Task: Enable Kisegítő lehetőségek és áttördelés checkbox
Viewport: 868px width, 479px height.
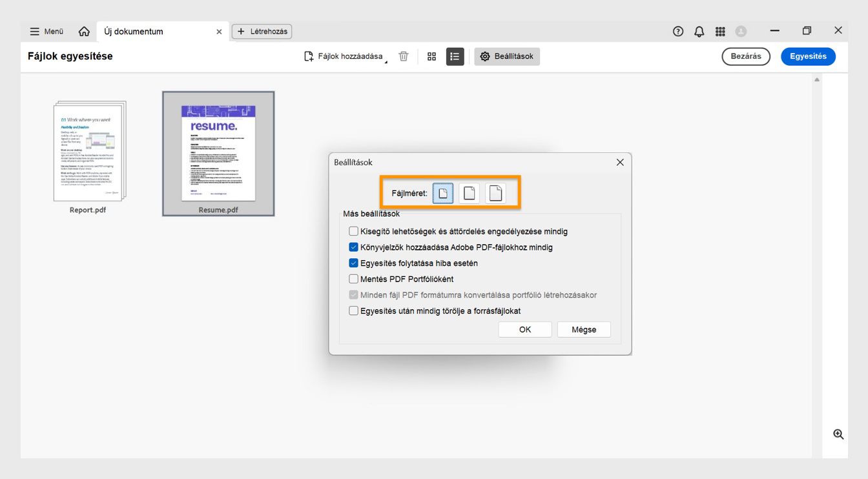Action: pos(353,231)
